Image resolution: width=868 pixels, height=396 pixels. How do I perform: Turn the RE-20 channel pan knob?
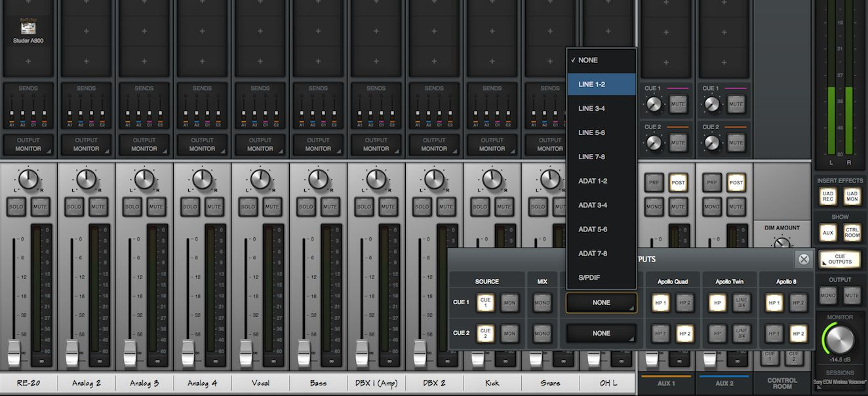(x=28, y=179)
